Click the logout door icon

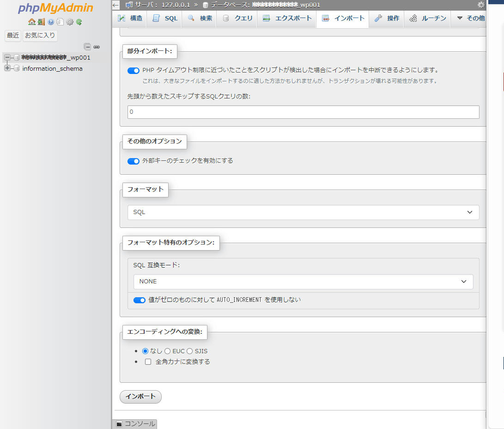41,22
